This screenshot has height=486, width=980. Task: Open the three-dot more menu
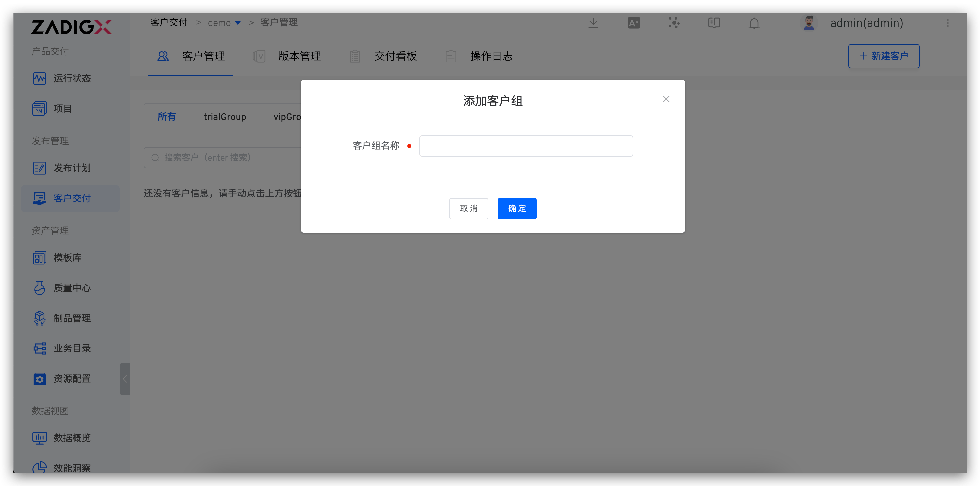point(947,23)
